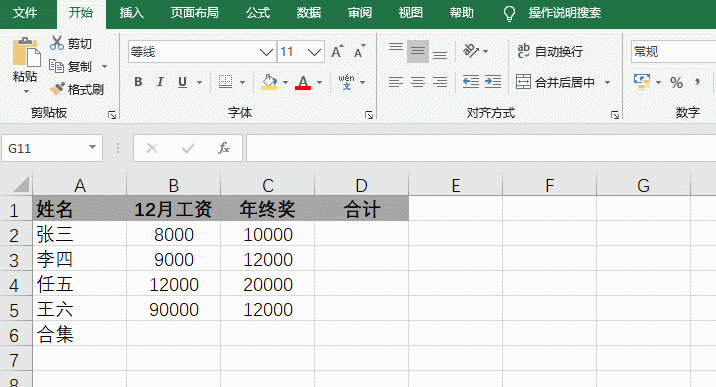
Task: Open fill color dropdown arrow
Action: [x=285, y=83]
